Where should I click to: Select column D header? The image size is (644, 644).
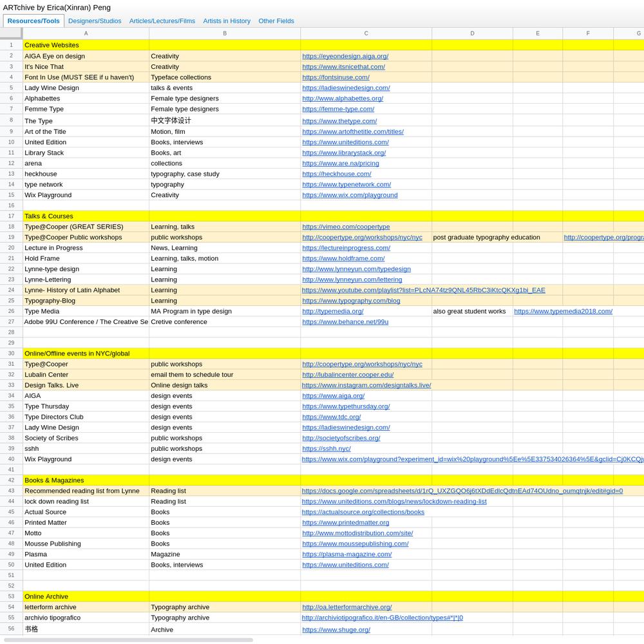coord(472,33)
